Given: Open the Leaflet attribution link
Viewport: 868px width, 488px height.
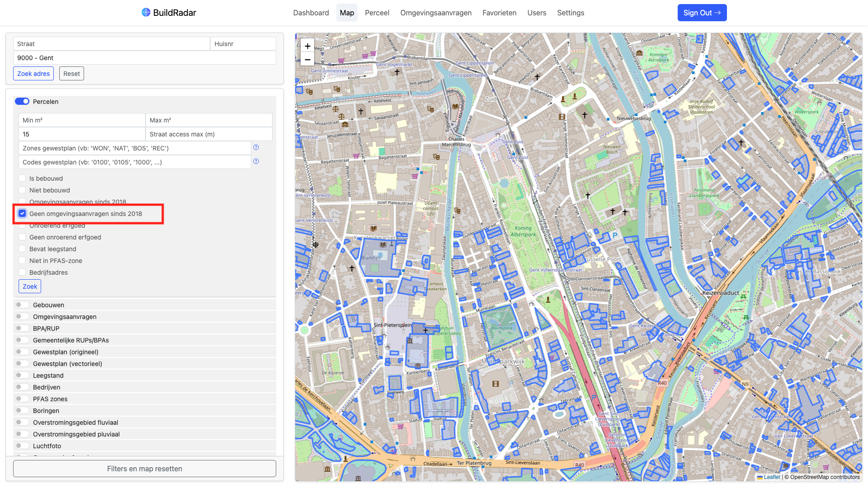Looking at the screenshot, I should (772, 477).
